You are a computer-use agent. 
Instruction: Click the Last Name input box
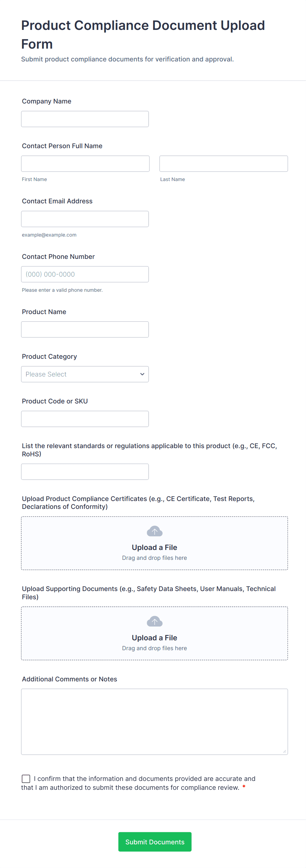click(223, 164)
